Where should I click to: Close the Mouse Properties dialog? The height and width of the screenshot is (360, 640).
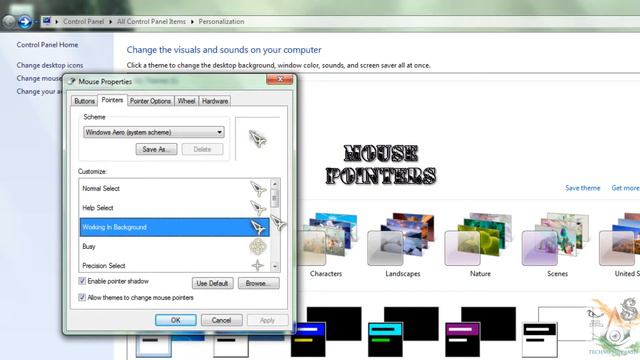pos(280,79)
